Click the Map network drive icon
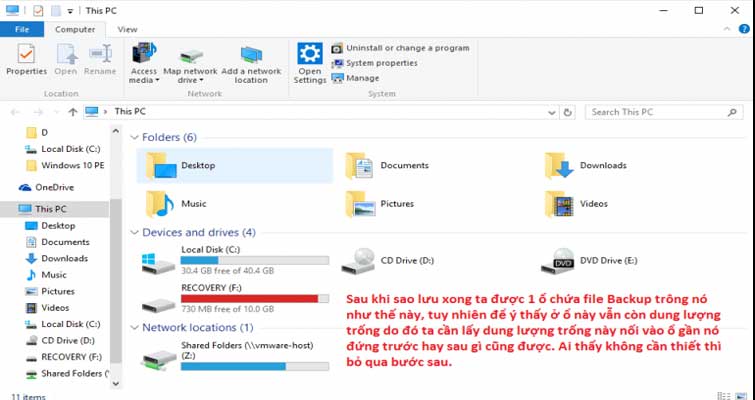This screenshot has width=755, height=400. click(x=191, y=56)
